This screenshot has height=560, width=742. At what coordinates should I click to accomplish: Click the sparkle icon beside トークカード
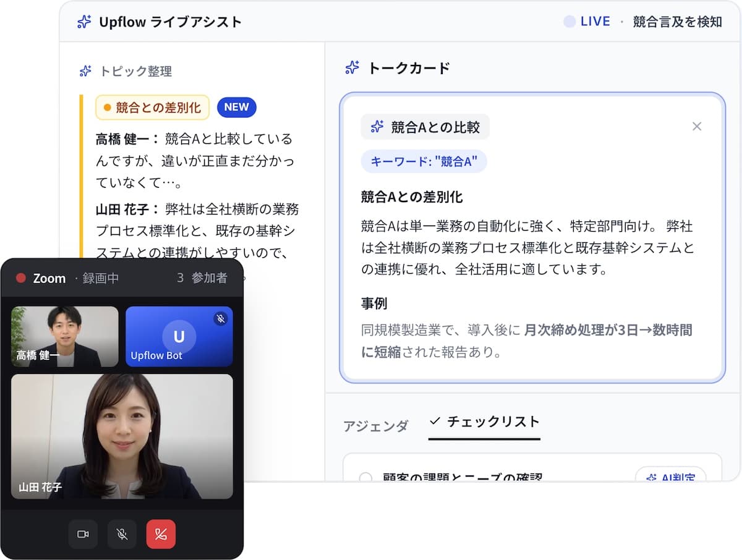point(352,68)
